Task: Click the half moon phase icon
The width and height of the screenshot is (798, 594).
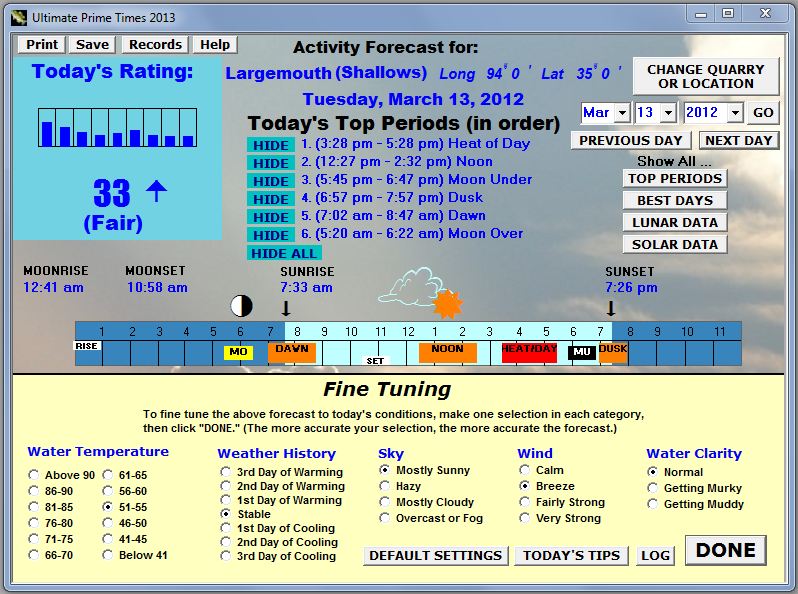Action: click(241, 306)
